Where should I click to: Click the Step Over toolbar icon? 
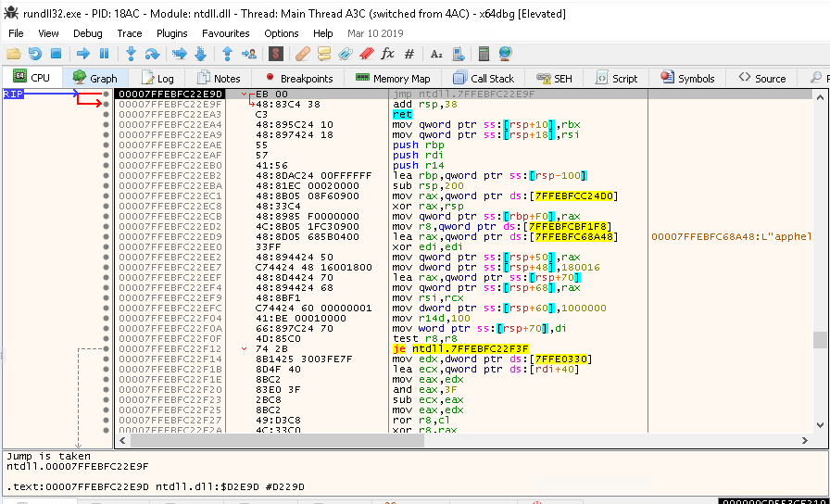(x=152, y=54)
